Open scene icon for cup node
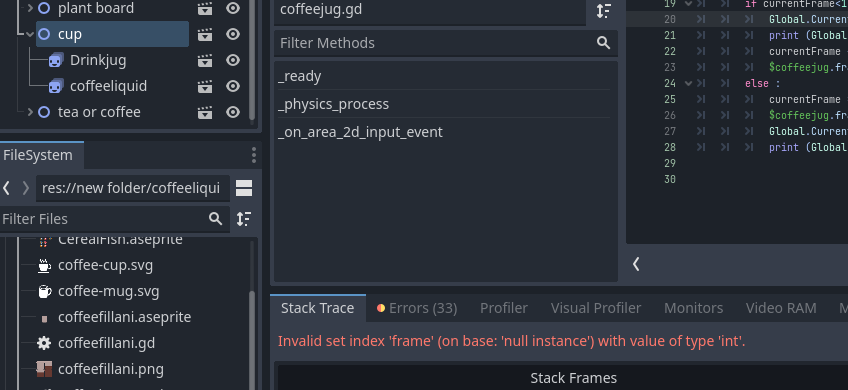 click(204, 34)
